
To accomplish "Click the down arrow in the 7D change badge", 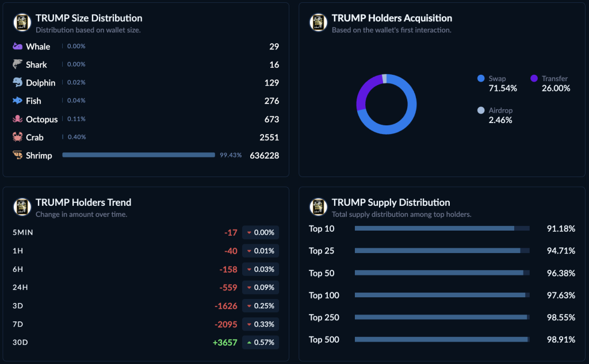I will click(x=249, y=324).
